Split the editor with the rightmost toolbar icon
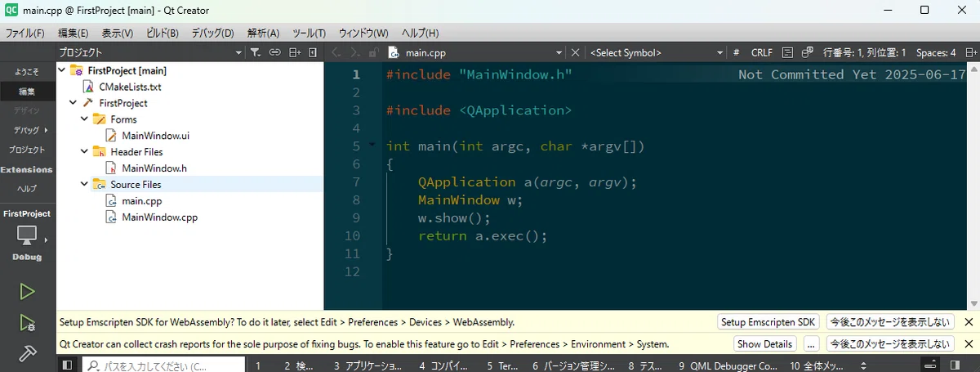The width and height of the screenshot is (980, 372). [x=970, y=52]
